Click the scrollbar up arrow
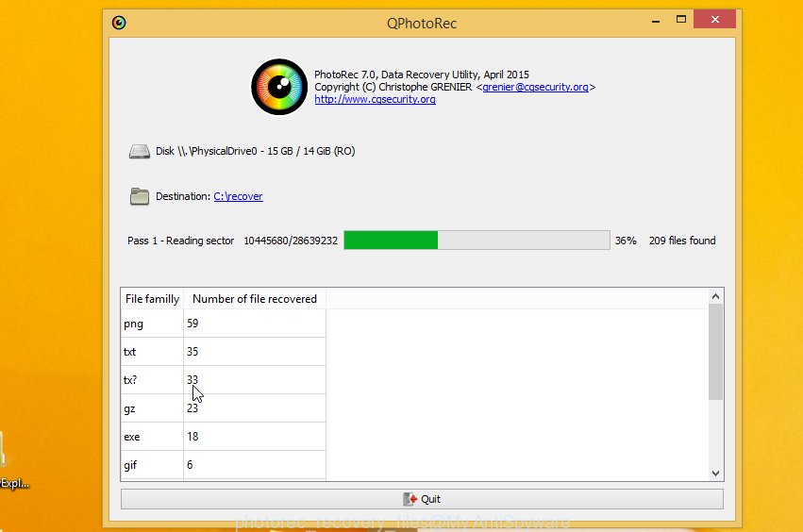 click(715, 296)
